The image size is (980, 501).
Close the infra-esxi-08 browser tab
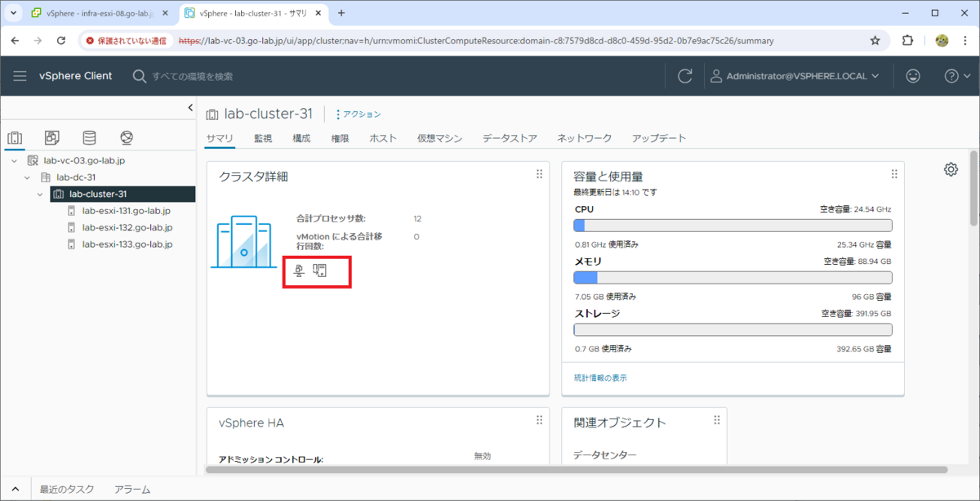coord(166,13)
